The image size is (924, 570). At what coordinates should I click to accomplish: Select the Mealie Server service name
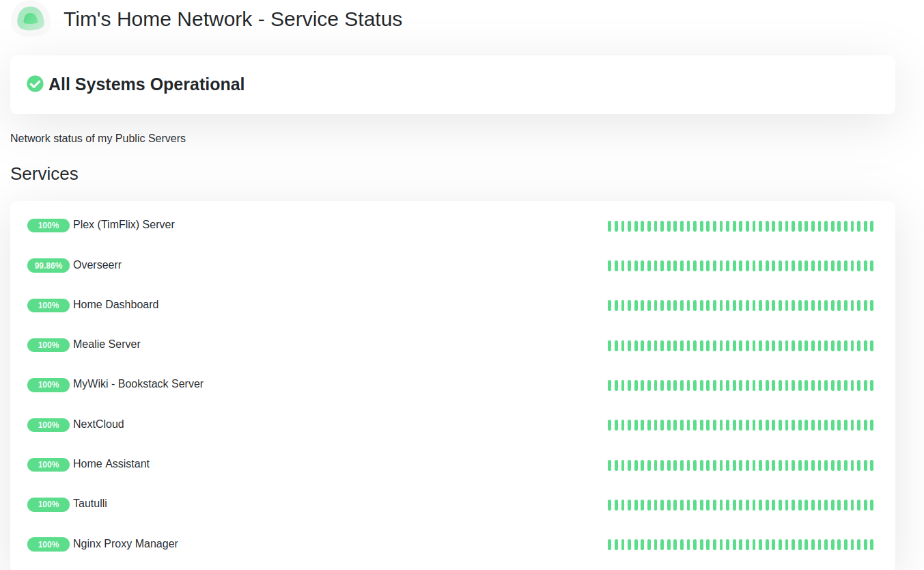(107, 344)
